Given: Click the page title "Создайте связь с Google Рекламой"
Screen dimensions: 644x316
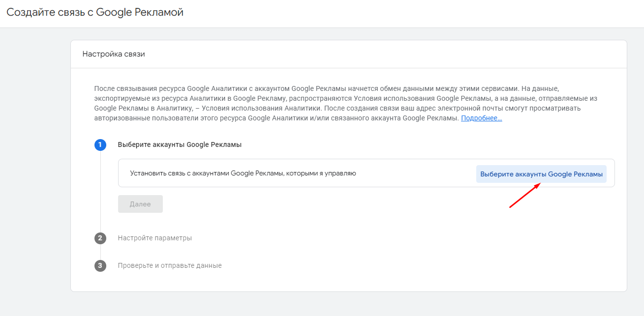Looking at the screenshot, I should 95,13.
